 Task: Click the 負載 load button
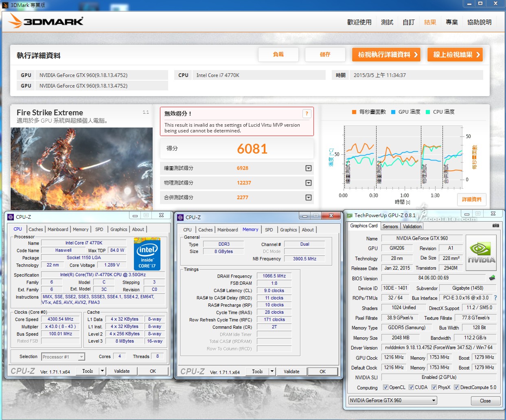pyautogui.click(x=278, y=55)
